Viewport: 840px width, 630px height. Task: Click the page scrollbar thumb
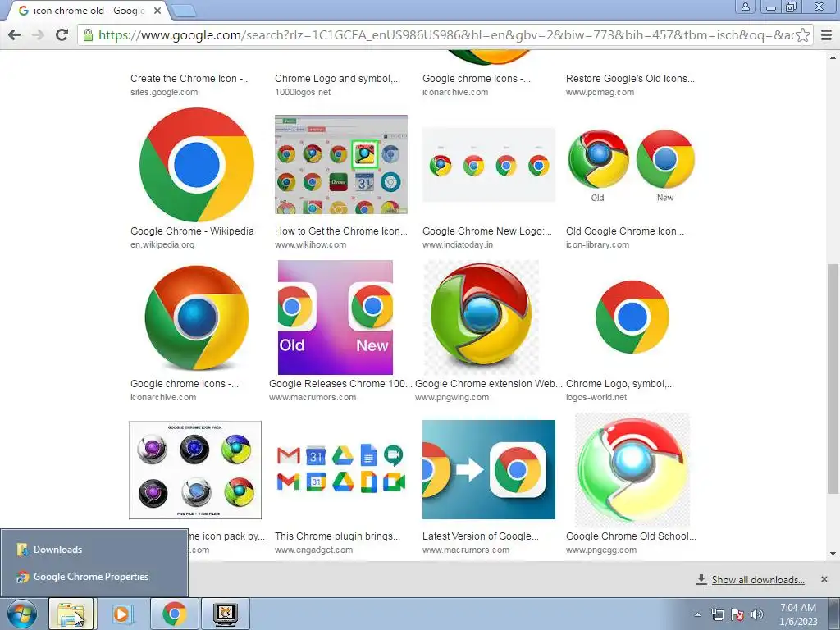[833, 378]
